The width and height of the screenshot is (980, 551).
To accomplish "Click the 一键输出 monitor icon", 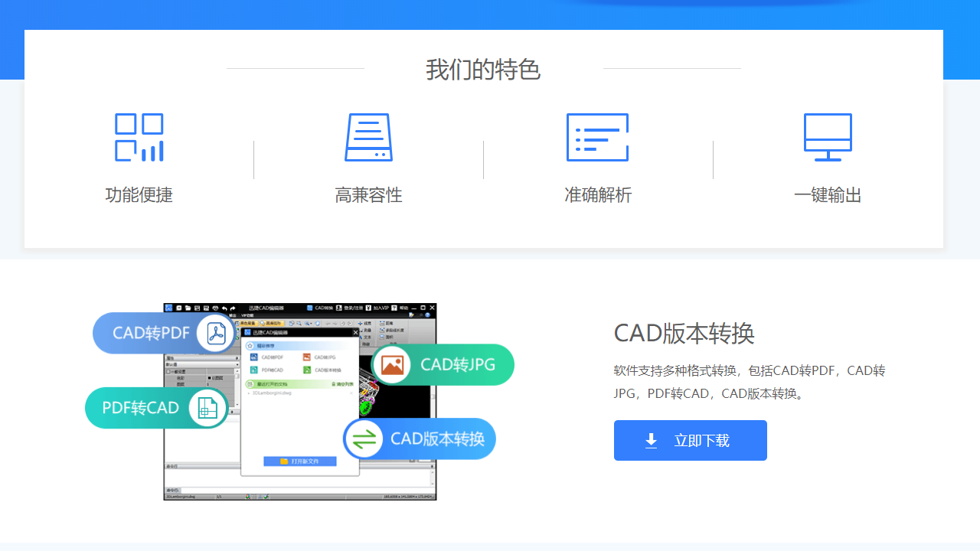I will (827, 136).
